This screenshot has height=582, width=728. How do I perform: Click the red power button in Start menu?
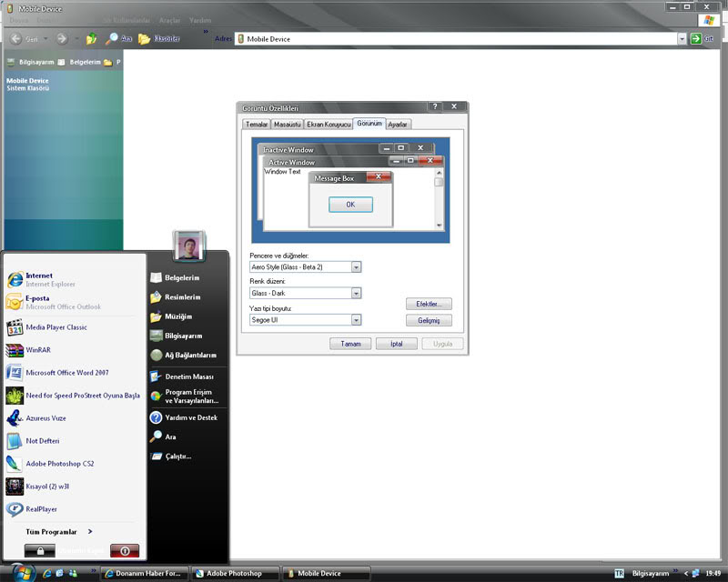pyautogui.click(x=124, y=551)
